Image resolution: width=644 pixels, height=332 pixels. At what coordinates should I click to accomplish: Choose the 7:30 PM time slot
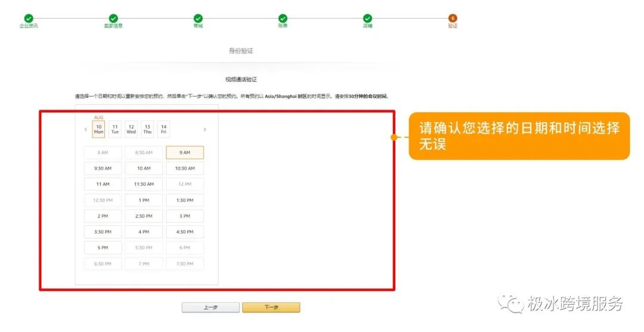tap(185, 264)
